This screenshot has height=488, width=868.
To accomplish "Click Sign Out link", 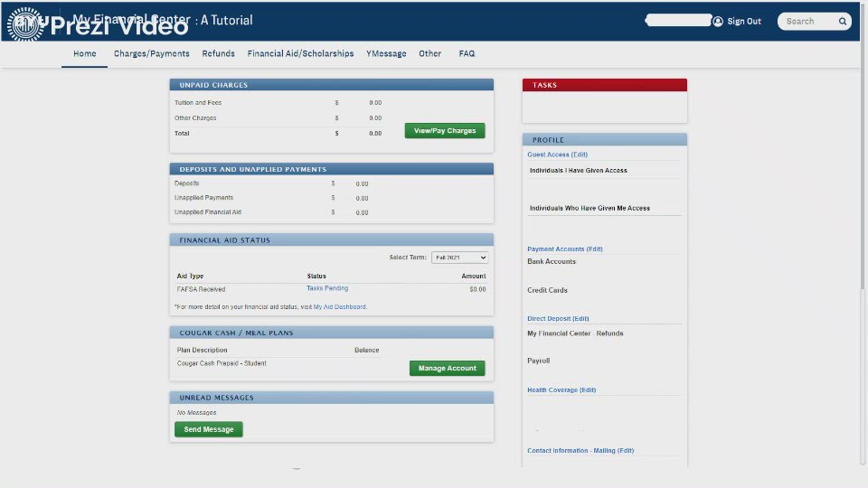I will tap(744, 22).
